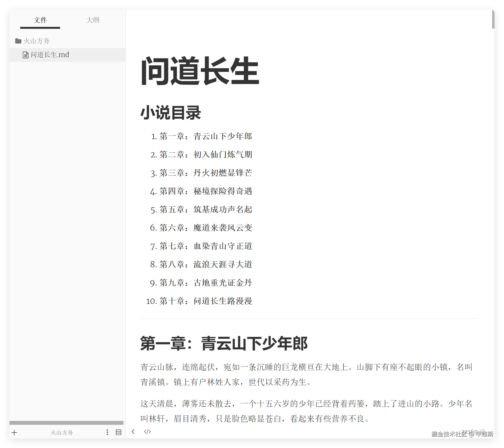Screen dimensions: 504x448
Task: Switch to the 大纲 outline tab
Action: point(93,20)
